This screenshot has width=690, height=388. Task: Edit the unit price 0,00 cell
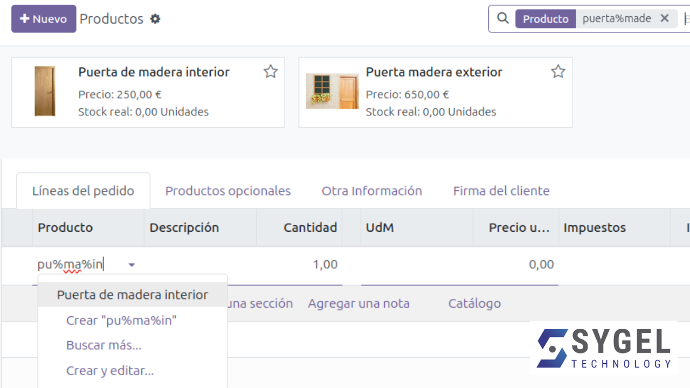(x=541, y=264)
